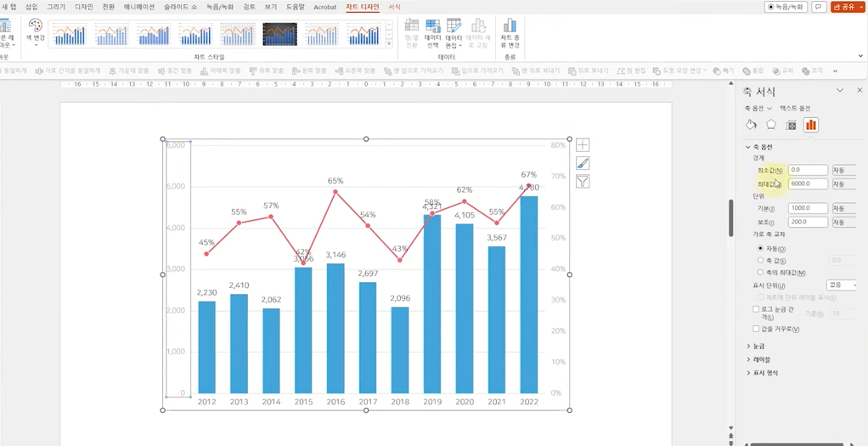The height and width of the screenshot is (446, 868).
Task: Click the 최대값 input field showing 6000.0
Action: tap(809, 184)
